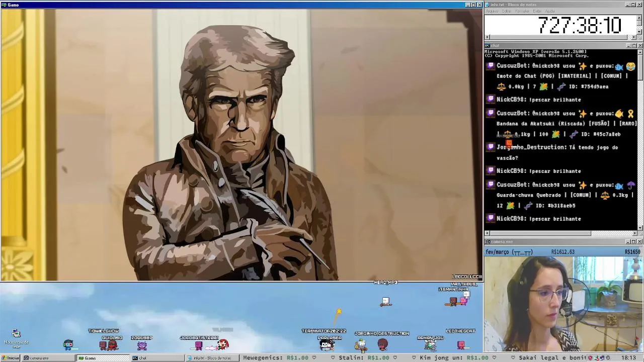Click the JORGINHO_DESTRUCTION avatar
This screenshot has width=644, height=362.
[383, 345]
